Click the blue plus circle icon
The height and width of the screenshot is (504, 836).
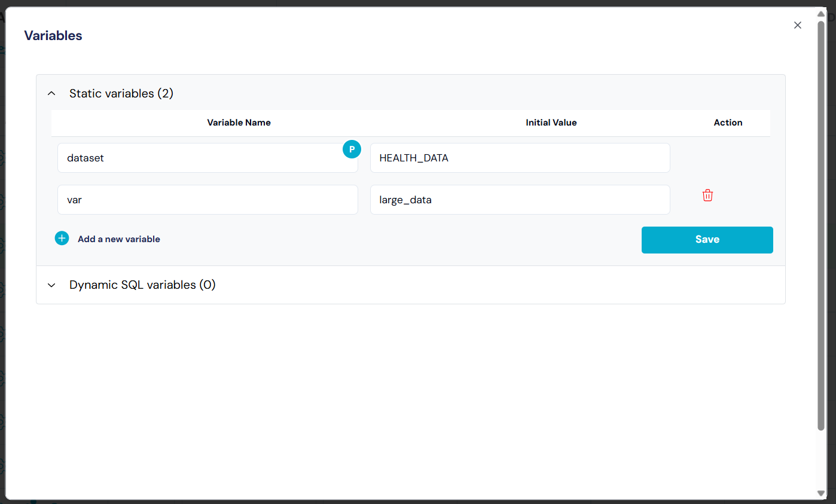(x=62, y=239)
